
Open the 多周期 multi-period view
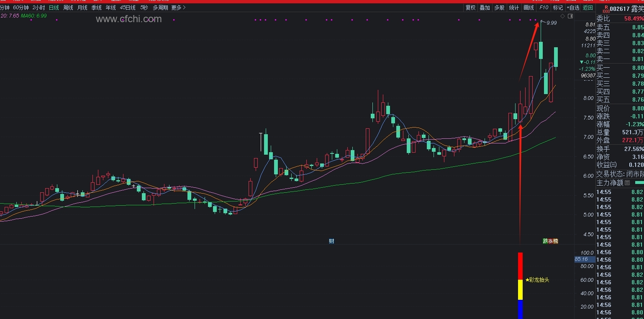click(x=160, y=8)
